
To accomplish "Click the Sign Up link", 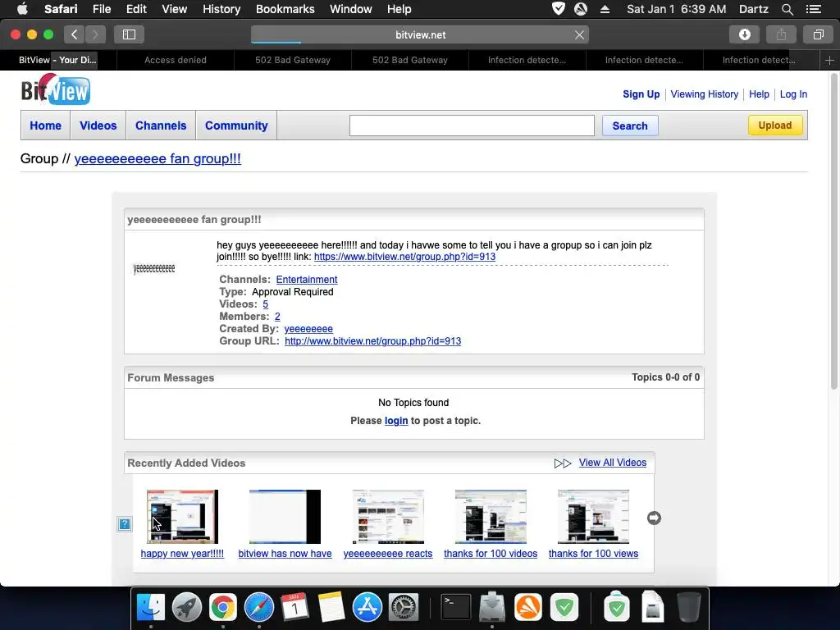I will 641,94.
